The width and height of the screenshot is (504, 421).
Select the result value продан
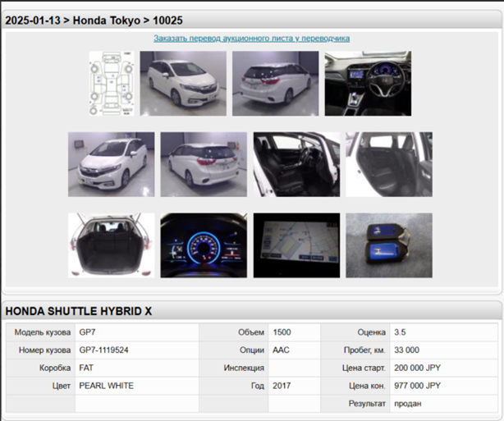click(408, 404)
